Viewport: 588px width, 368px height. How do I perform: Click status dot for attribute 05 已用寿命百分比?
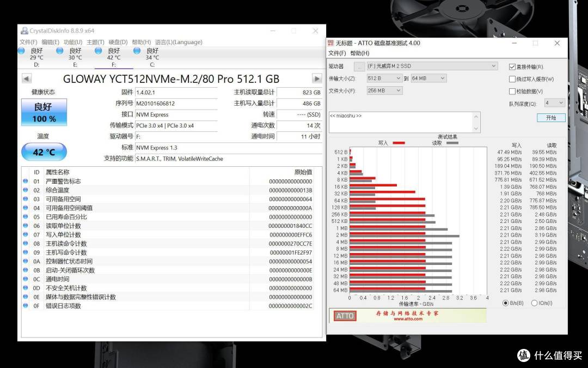pyautogui.click(x=26, y=216)
